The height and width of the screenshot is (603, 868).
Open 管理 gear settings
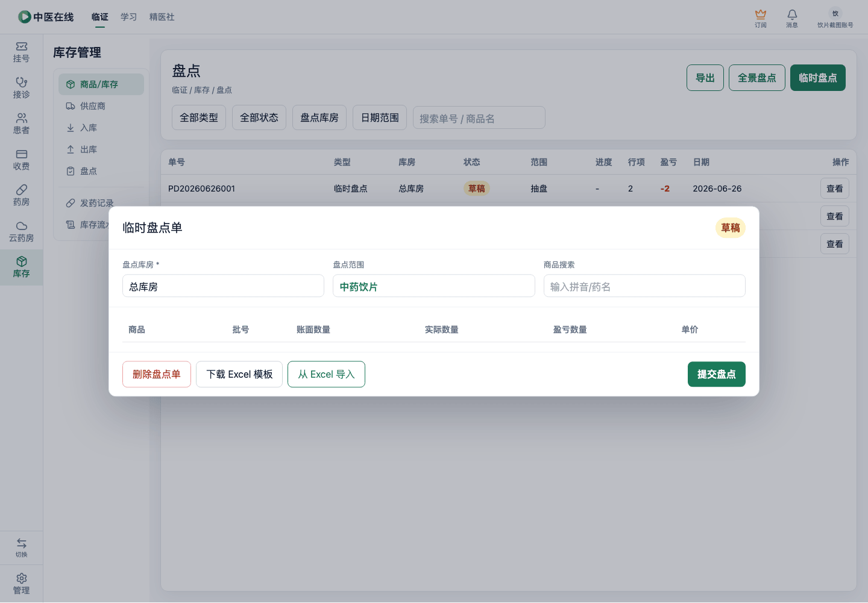pos(21,584)
